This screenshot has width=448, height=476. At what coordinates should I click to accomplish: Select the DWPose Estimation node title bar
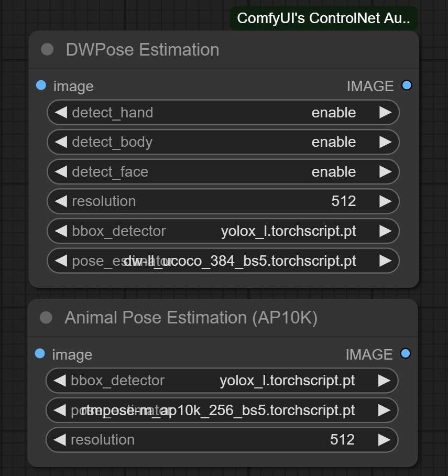[x=141, y=50]
